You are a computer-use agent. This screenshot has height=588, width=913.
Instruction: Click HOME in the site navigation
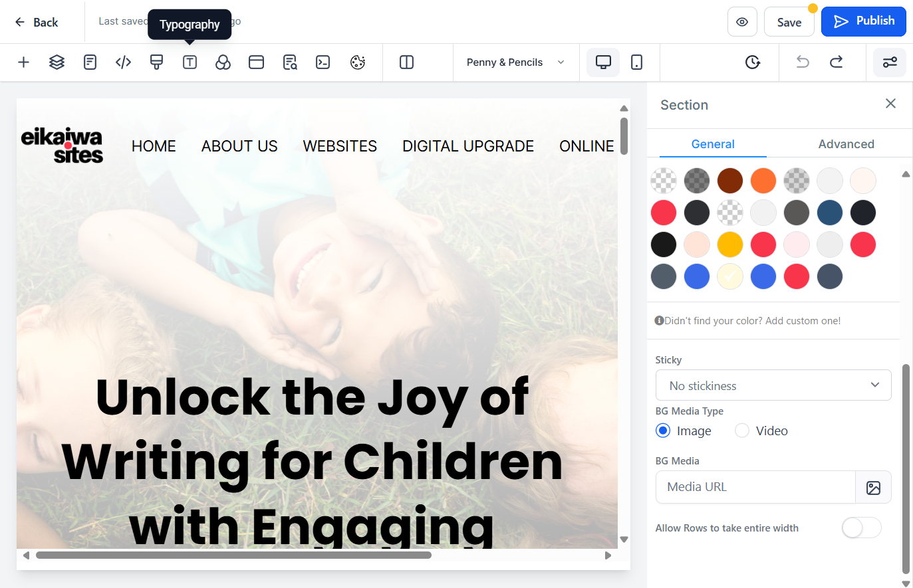tap(154, 146)
